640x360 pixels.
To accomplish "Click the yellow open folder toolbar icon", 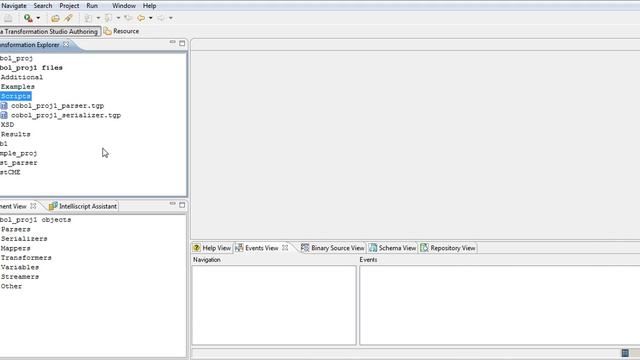I will coord(55,18).
